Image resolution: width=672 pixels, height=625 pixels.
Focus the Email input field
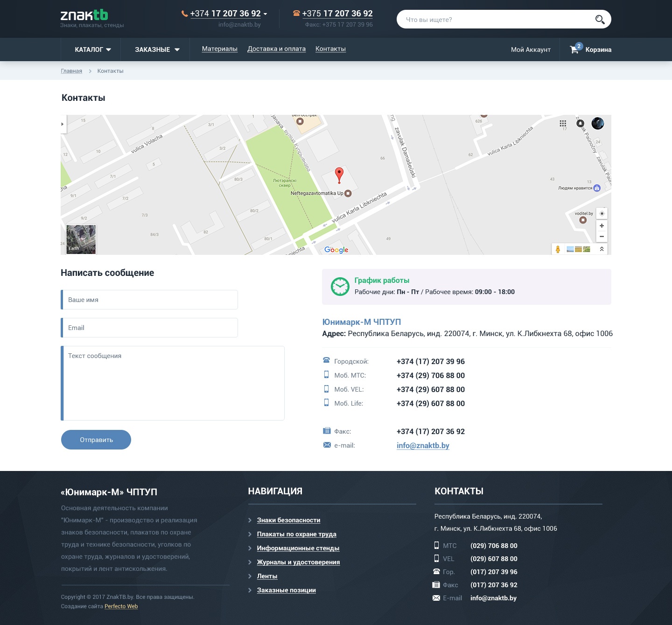(149, 328)
